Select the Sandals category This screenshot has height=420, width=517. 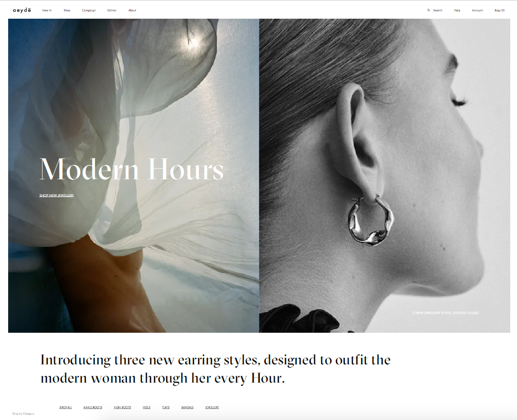187,407
